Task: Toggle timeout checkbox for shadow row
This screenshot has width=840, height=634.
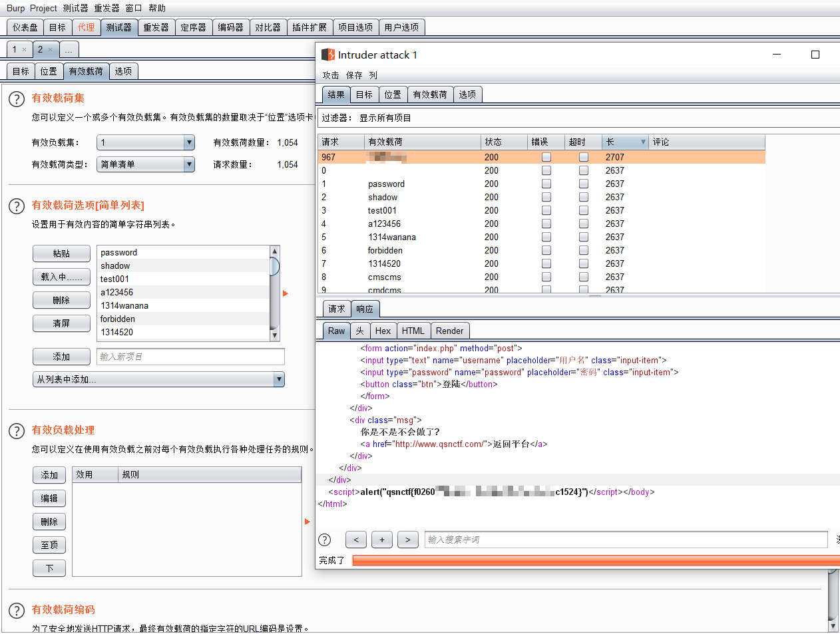Action: [x=584, y=197]
